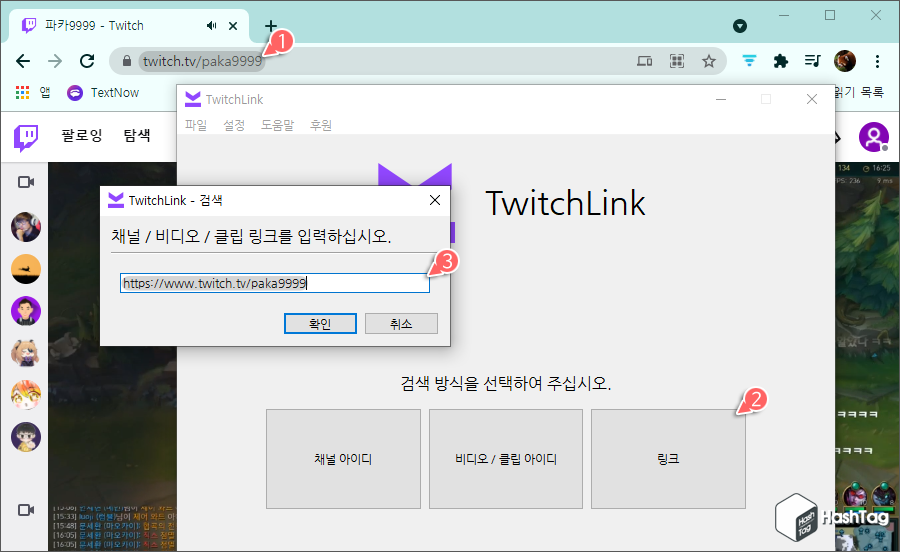Viewport: 900px width, 552px height.
Task: Open the Chrome extensions puzzle icon
Action: (x=781, y=61)
